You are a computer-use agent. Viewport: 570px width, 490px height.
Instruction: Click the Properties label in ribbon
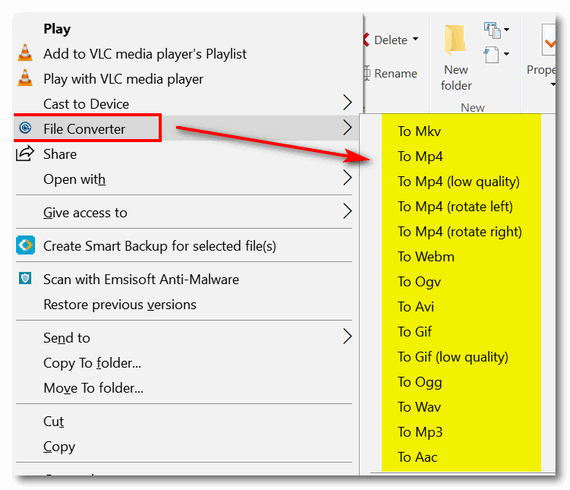pyautogui.click(x=541, y=69)
